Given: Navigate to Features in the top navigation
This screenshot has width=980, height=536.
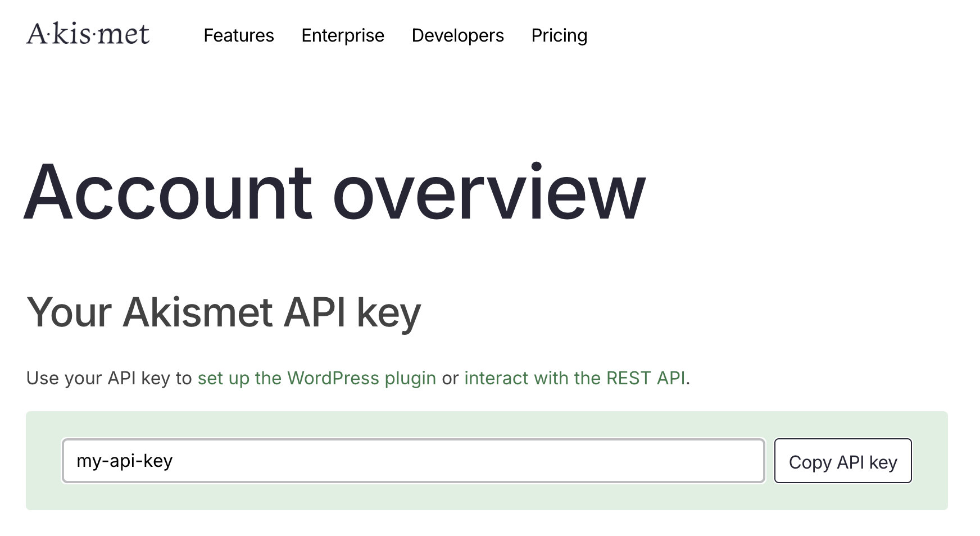Looking at the screenshot, I should (239, 35).
